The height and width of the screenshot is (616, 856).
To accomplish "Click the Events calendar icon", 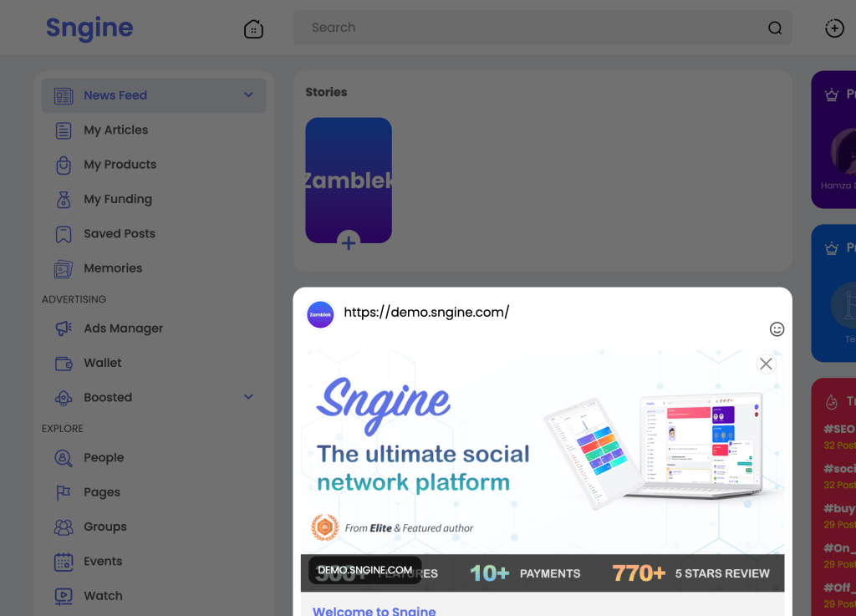I will (64, 562).
